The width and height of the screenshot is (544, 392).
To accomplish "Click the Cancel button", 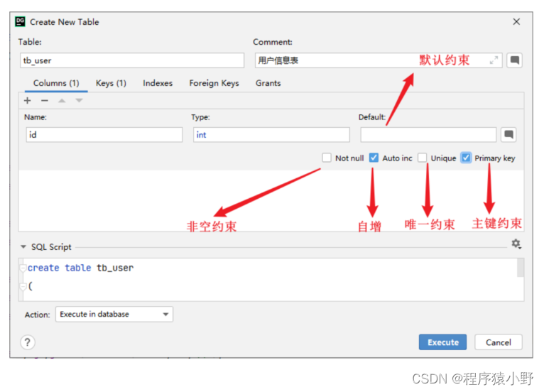I will coord(498,342).
